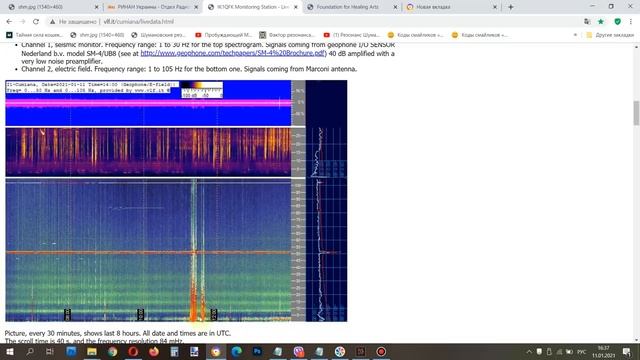
Task: Expand the hidden bookmarks overflow chevron
Action: pos(576,35)
